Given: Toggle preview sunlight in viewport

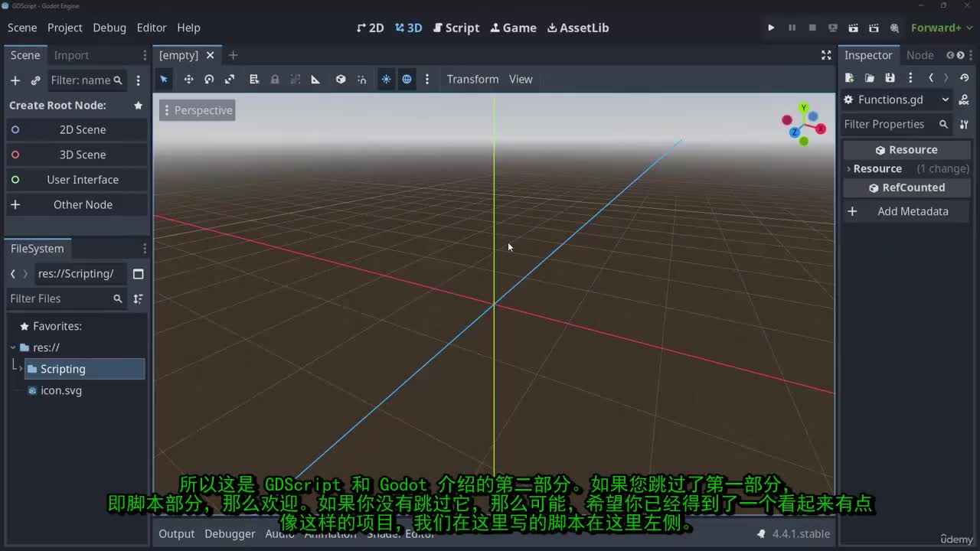Looking at the screenshot, I should [x=386, y=79].
